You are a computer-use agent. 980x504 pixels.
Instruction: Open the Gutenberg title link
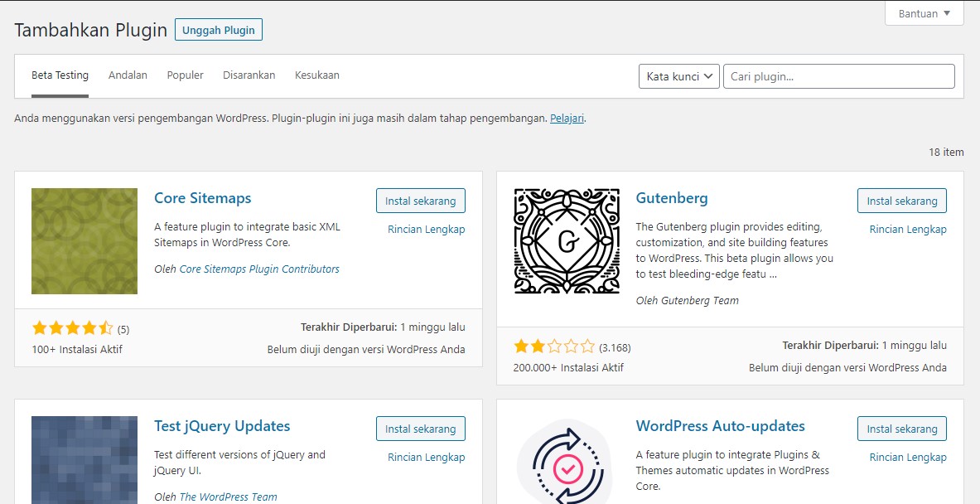(x=672, y=198)
